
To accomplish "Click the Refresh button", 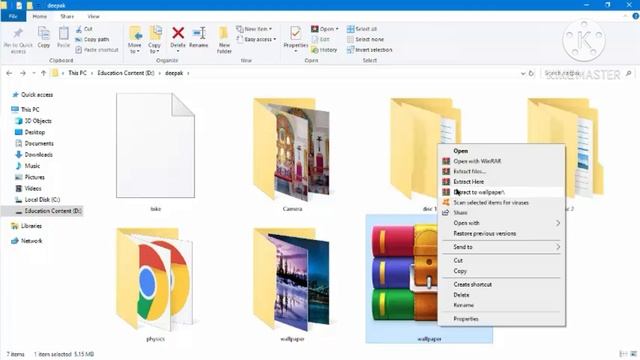I will click(531, 73).
